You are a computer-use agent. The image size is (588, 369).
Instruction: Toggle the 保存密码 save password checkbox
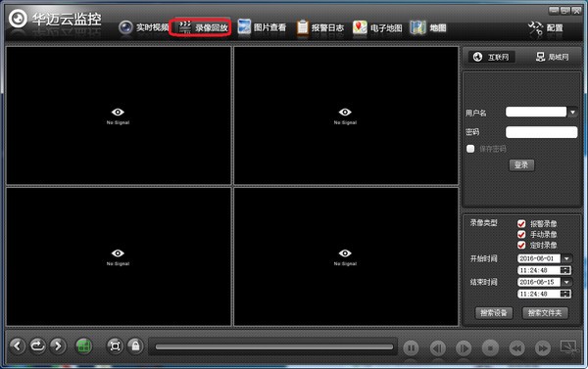[x=470, y=149]
